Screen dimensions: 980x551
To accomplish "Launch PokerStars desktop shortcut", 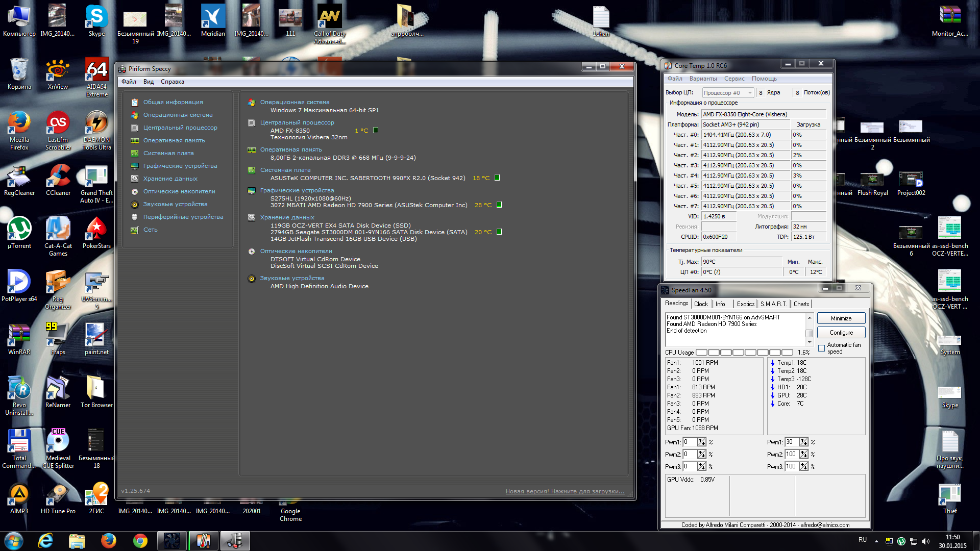I will tap(96, 233).
